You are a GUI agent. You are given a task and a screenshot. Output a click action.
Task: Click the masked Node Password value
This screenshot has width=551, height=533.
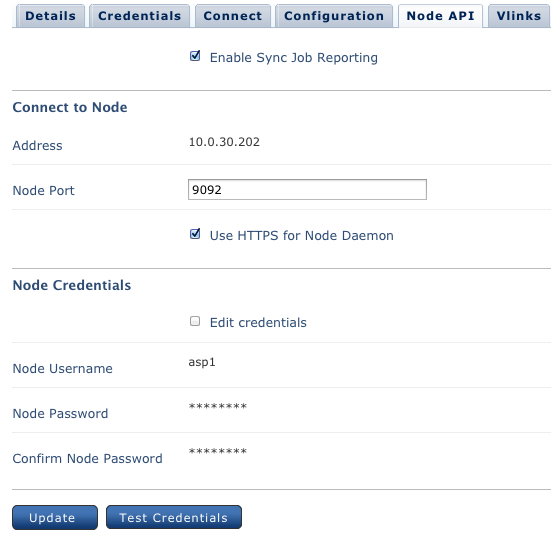[218, 407]
